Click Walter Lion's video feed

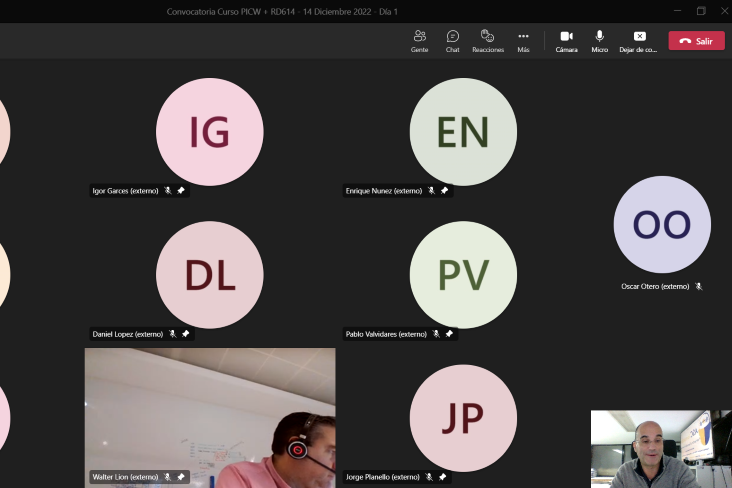click(210, 418)
